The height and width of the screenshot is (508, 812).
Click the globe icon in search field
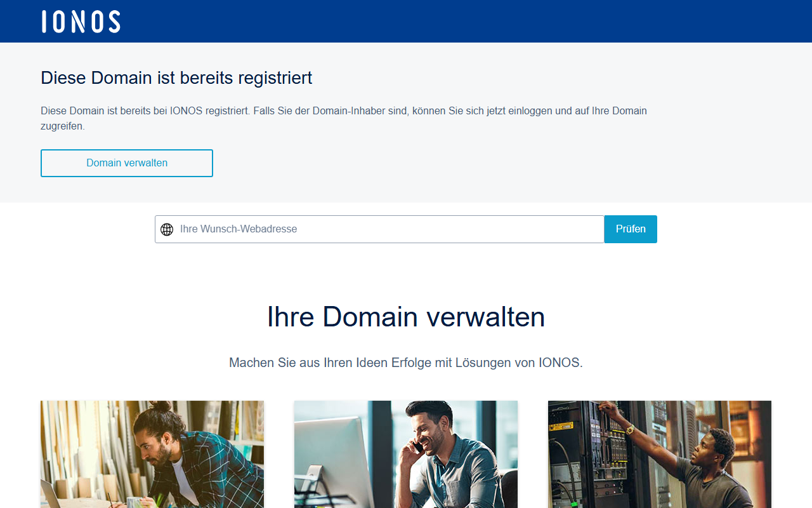click(x=167, y=229)
